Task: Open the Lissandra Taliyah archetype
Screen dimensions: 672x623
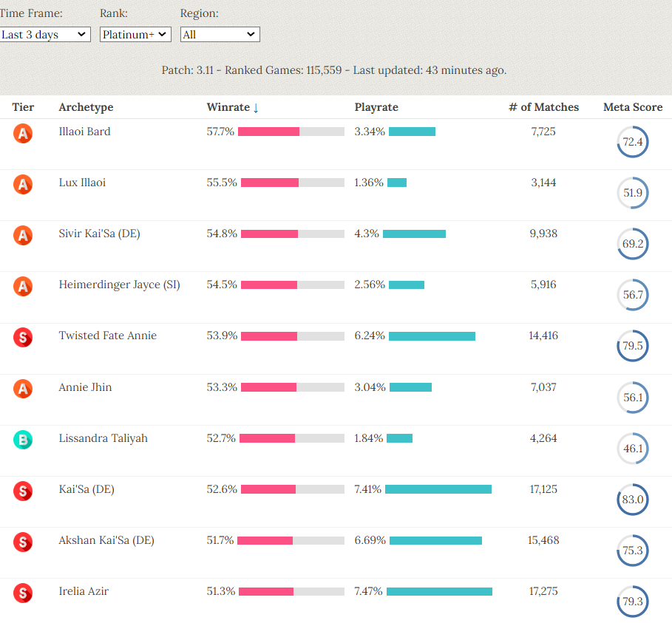Action: click(x=103, y=438)
